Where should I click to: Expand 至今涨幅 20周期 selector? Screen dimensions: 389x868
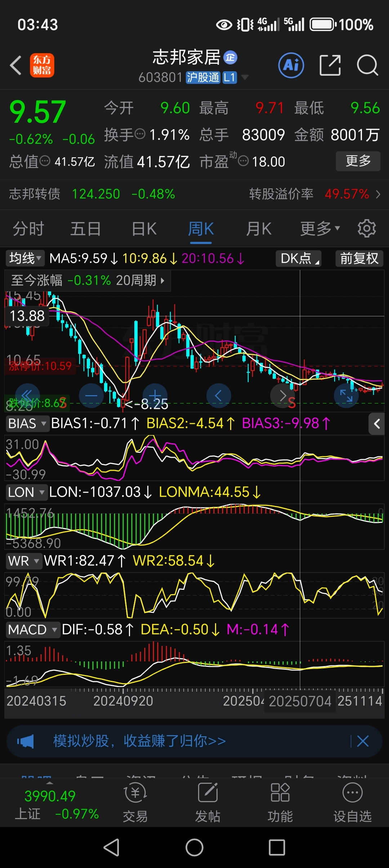[88, 280]
